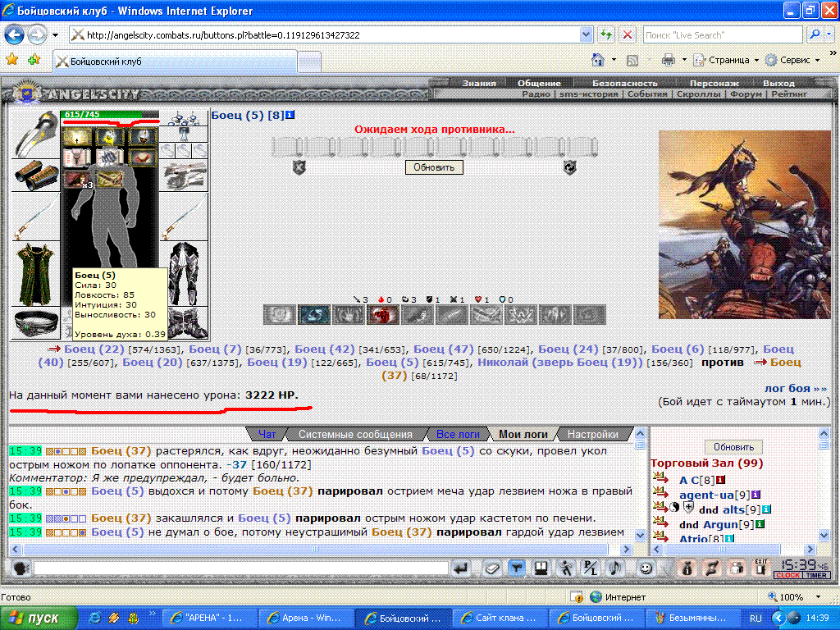Image resolution: width=840 pixels, height=630 pixels.
Task: Click the eraser clear chat icon
Action: pos(491,568)
